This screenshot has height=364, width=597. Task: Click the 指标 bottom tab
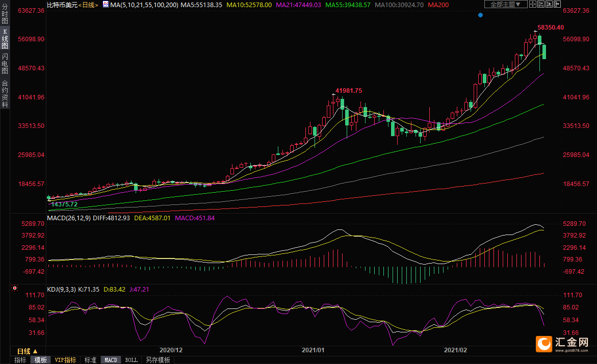[x=20, y=360]
